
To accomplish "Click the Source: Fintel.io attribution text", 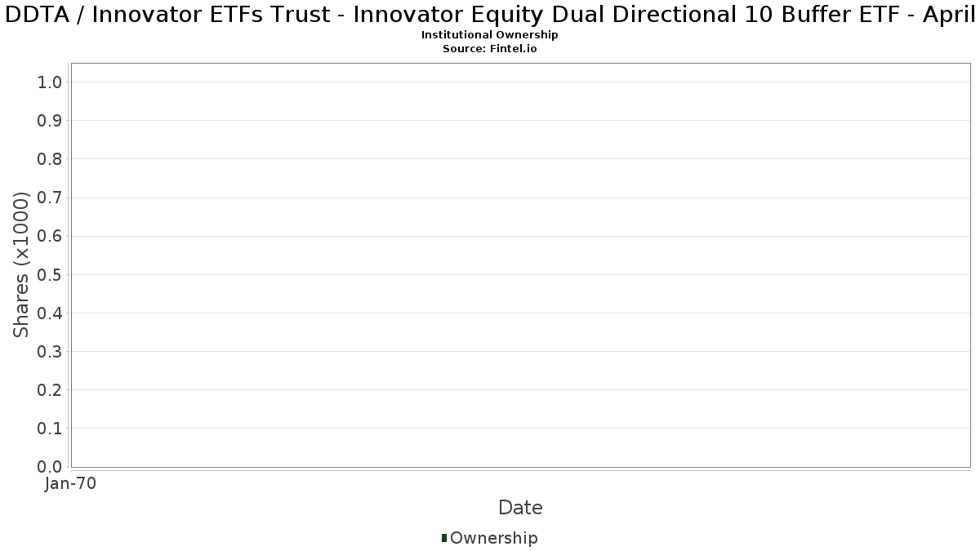I will [490, 49].
